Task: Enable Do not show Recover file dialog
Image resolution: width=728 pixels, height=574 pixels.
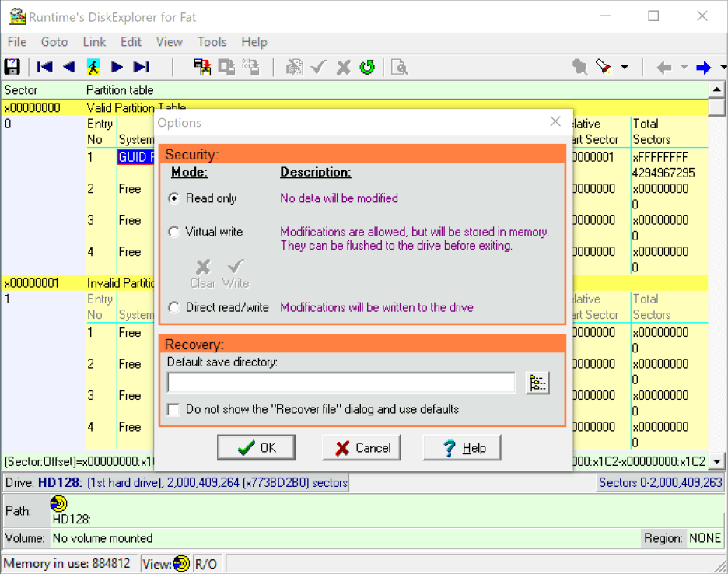Action: point(174,409)
